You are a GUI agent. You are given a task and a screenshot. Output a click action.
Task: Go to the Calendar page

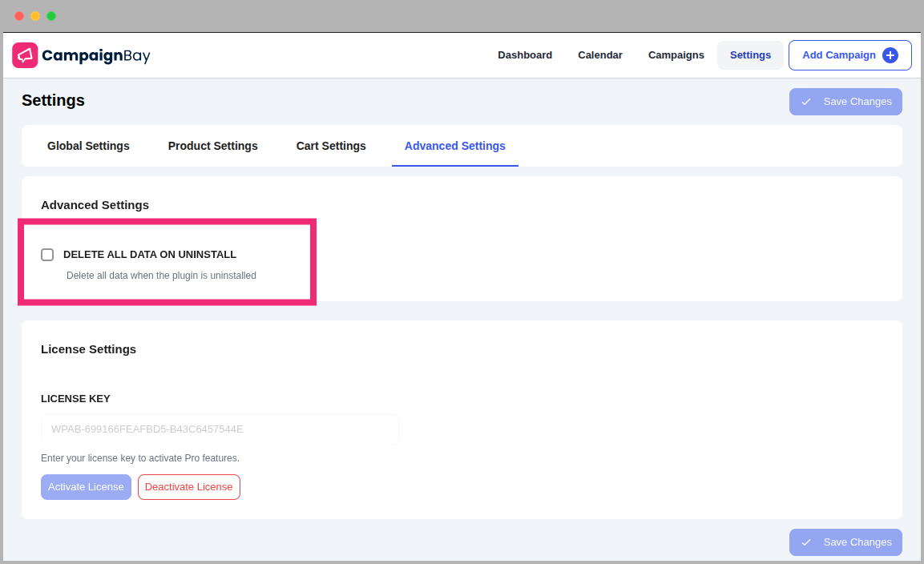600,55
